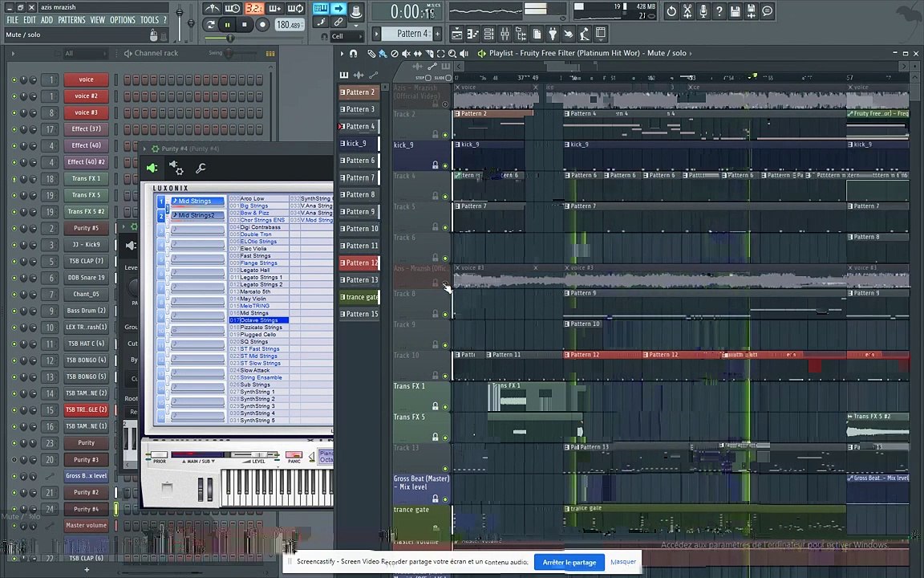924x578 pixels.
Task: Open the OPTIONS menu
Action: [122, 20]
